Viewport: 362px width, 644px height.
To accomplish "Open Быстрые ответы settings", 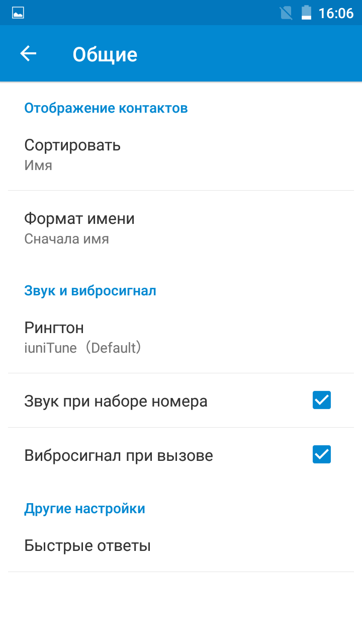I will (181, 545).
